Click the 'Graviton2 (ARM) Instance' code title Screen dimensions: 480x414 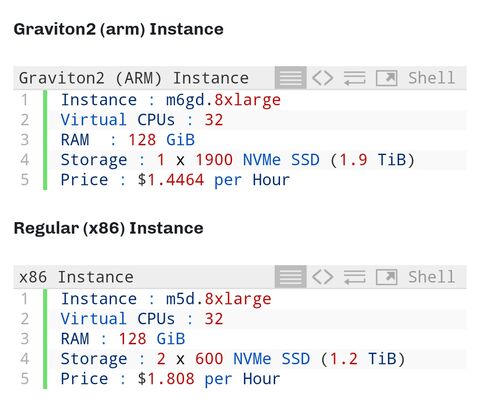[134, 78]
